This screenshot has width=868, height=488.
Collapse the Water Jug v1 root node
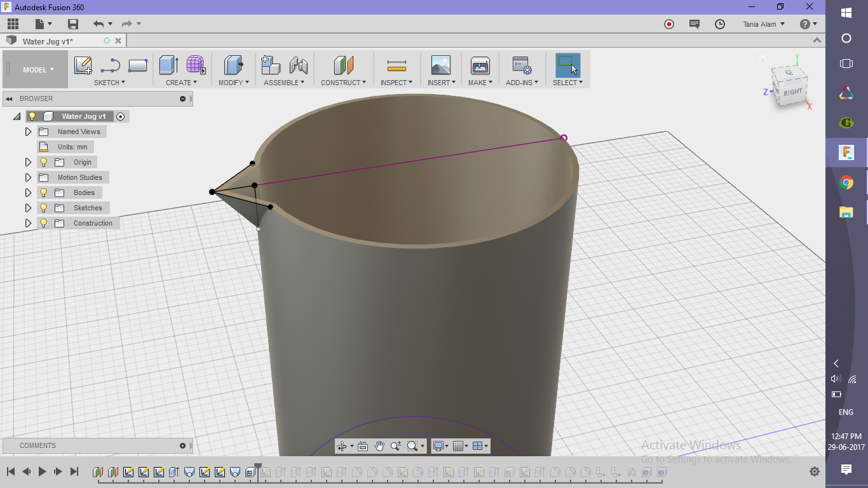coord(17,116)
